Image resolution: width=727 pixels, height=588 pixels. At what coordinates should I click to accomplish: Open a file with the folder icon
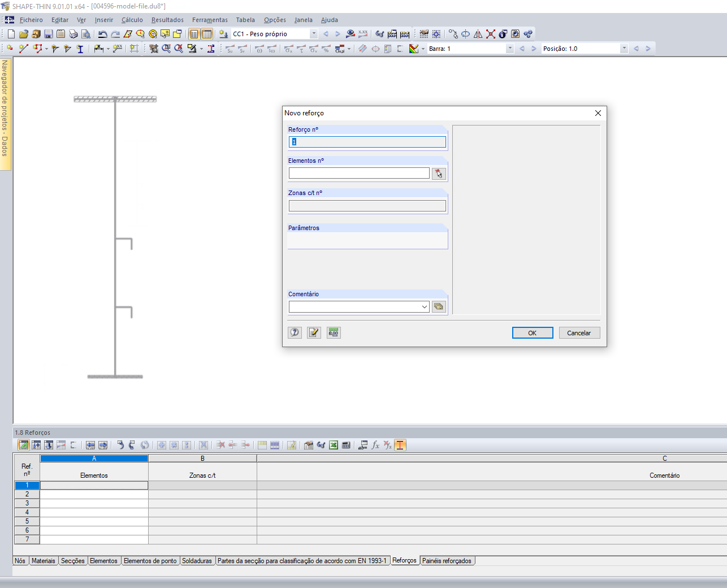pos(24,34)
